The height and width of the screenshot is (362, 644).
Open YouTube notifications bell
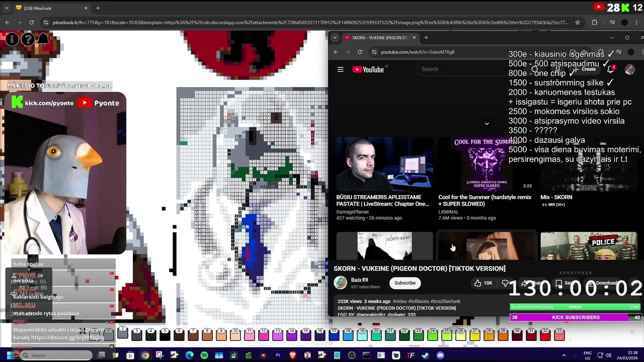(x=611, y=69)
